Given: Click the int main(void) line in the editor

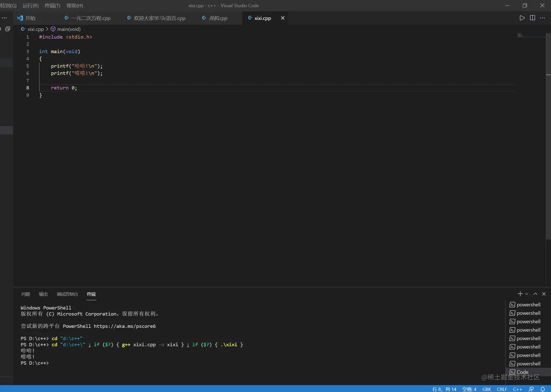Looking at the screenshot, I should pos(59,51).
